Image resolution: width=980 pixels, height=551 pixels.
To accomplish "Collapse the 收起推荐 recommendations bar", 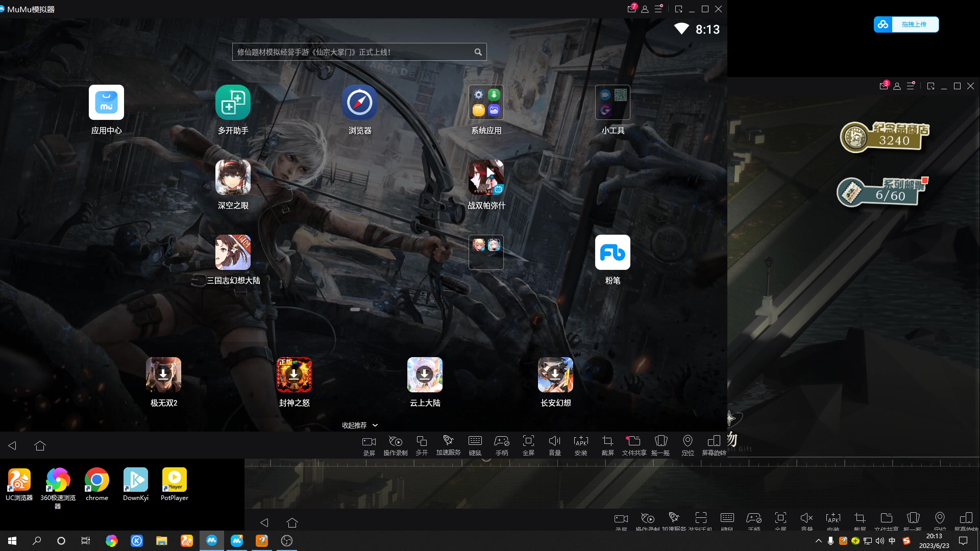I will coord(360,425).
